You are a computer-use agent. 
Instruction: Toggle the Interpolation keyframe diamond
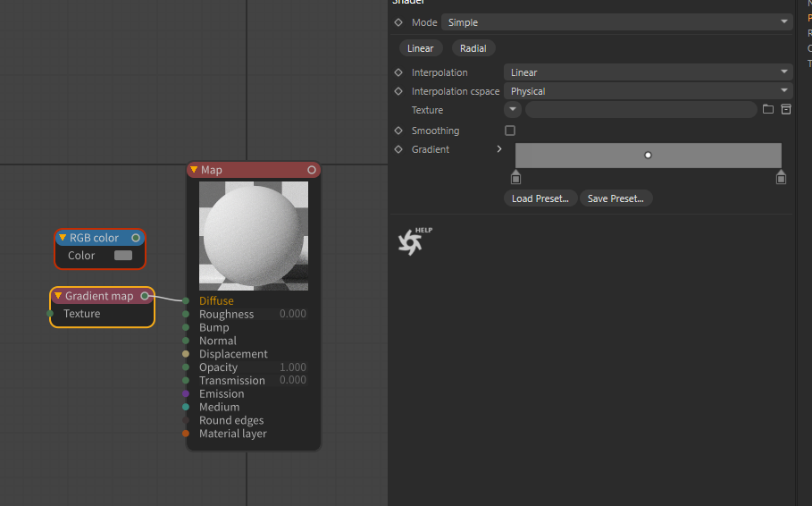tap(398, 72)
